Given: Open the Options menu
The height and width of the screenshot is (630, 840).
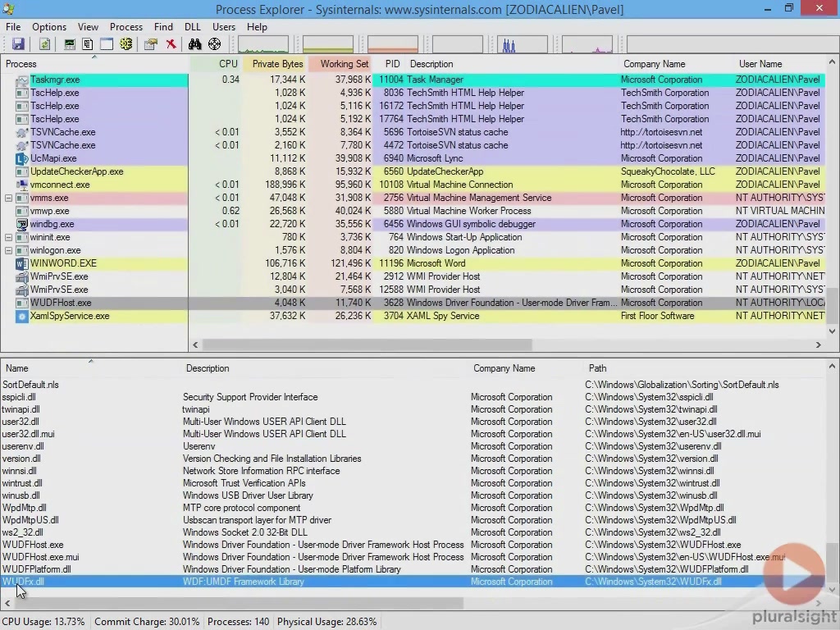Looking at the screenshot, I should click(49, 27).
